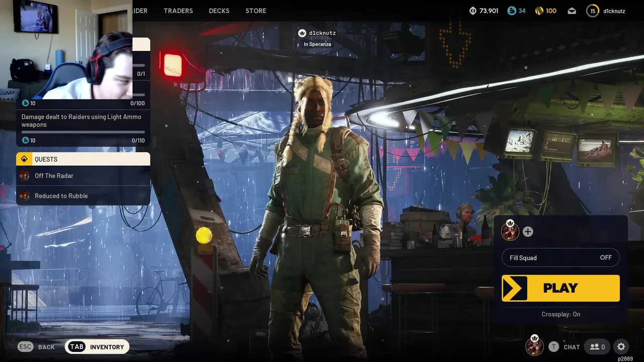This screenshot has height=362, width=644.
Task: Click the Off The Radar quest icon
Action: tap(24, 175)
